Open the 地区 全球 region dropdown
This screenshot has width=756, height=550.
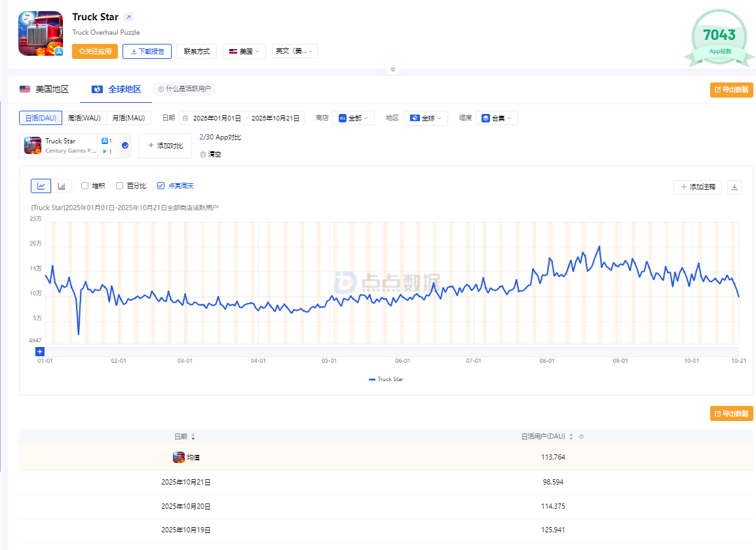[x=425, y=118]
